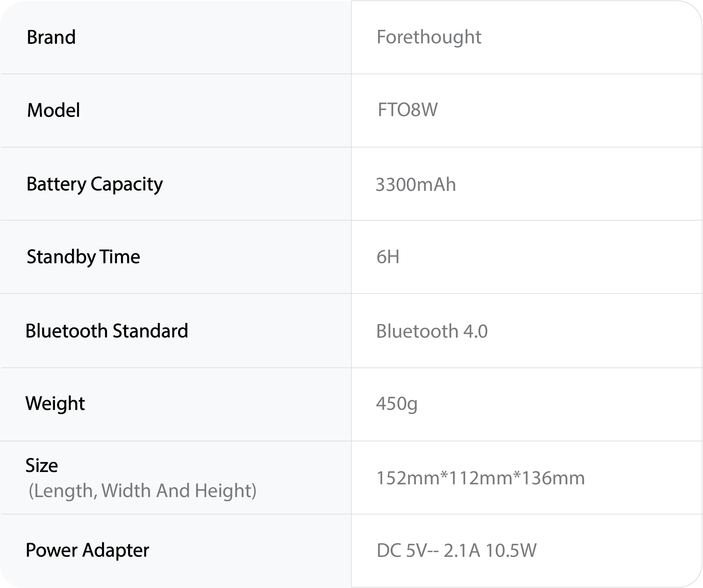Viewport: 703px width, 588px height.
Task: Click the Weight row label
Action: 55,403
